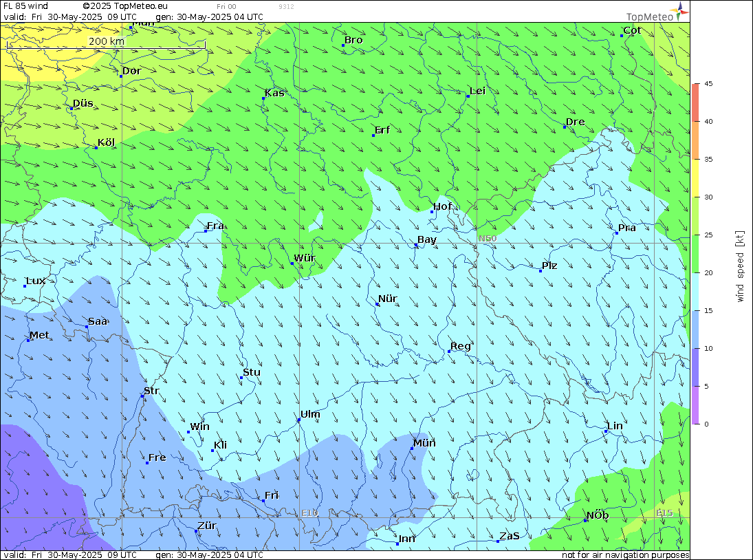
Task: Click the 'Dor' city label
Action: click(131, 71)
